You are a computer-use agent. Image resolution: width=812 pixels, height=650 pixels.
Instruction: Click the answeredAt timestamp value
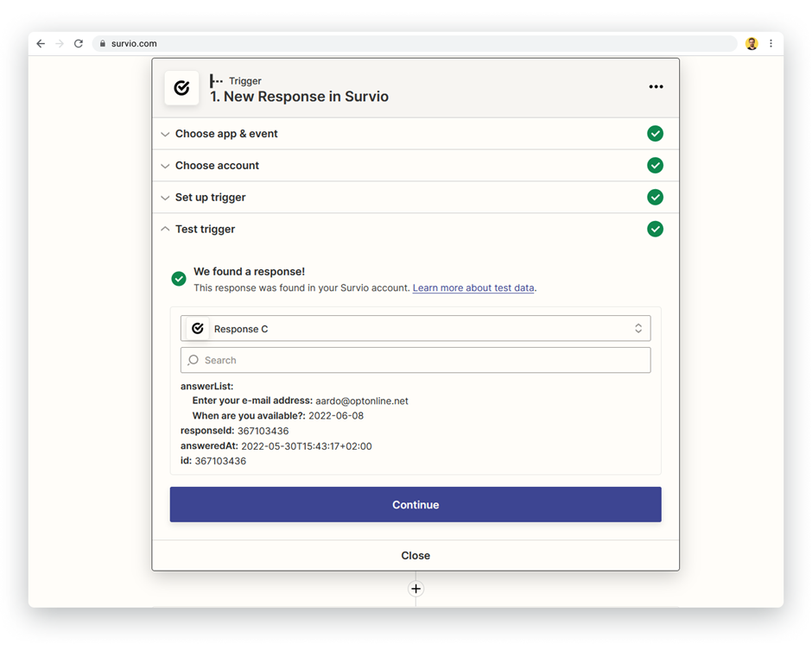click(307, 446)
